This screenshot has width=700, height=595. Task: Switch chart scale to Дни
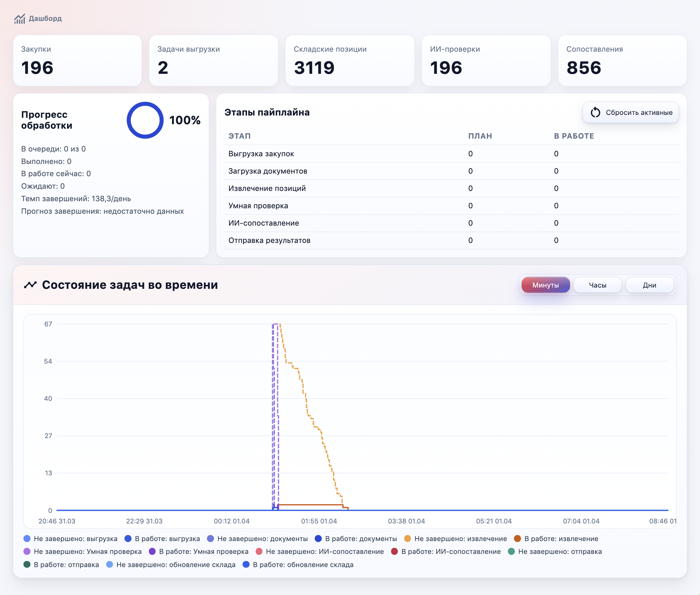click(649, 285)
